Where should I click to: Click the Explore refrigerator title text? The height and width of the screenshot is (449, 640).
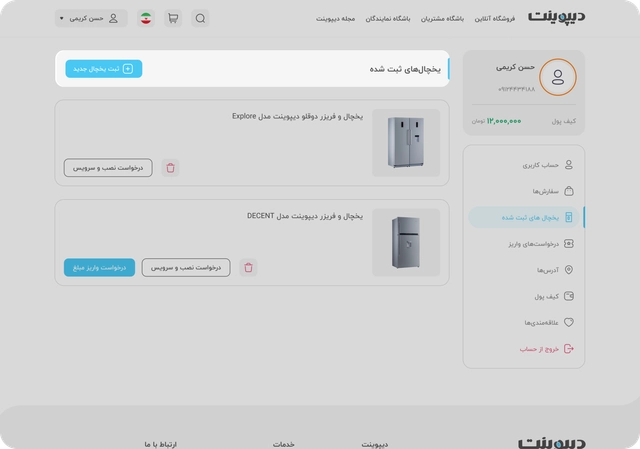297,116
